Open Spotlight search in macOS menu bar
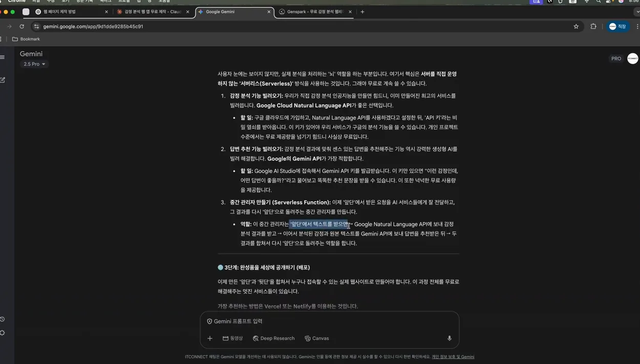Viewport: 640px width, 364px height. point(599,2)
